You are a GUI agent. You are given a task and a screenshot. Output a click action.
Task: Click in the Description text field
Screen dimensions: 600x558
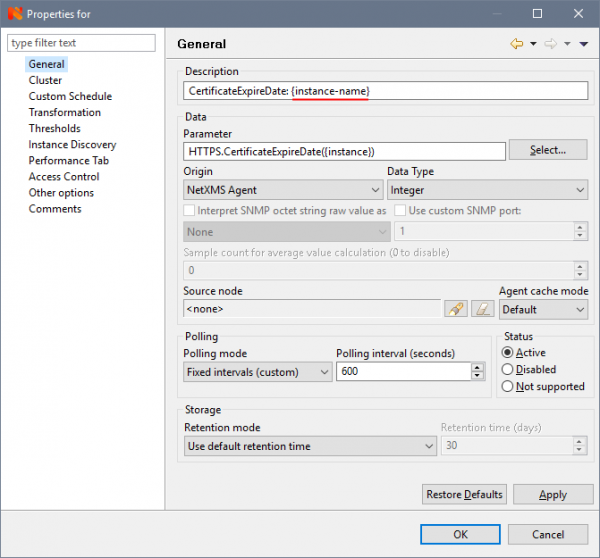tap(386, 90)
